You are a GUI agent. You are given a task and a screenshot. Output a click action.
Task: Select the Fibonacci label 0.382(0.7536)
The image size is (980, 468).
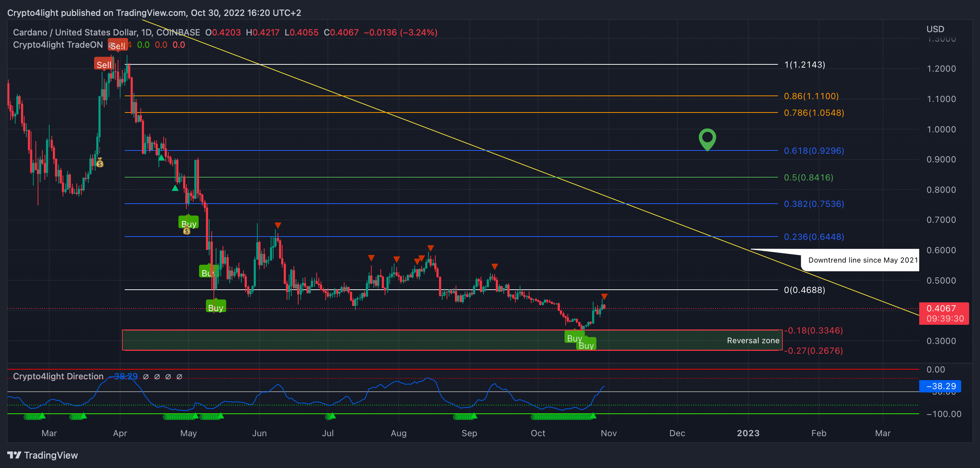coord(814,204)
